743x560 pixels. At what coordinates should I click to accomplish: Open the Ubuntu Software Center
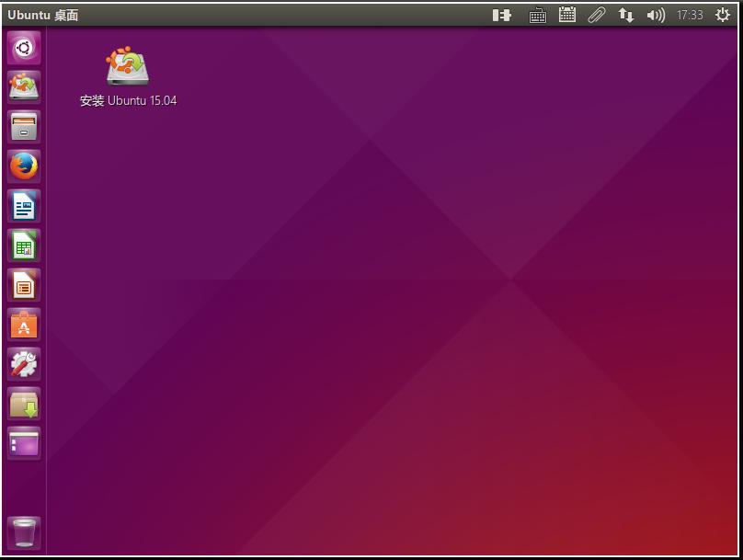[24, 325]
